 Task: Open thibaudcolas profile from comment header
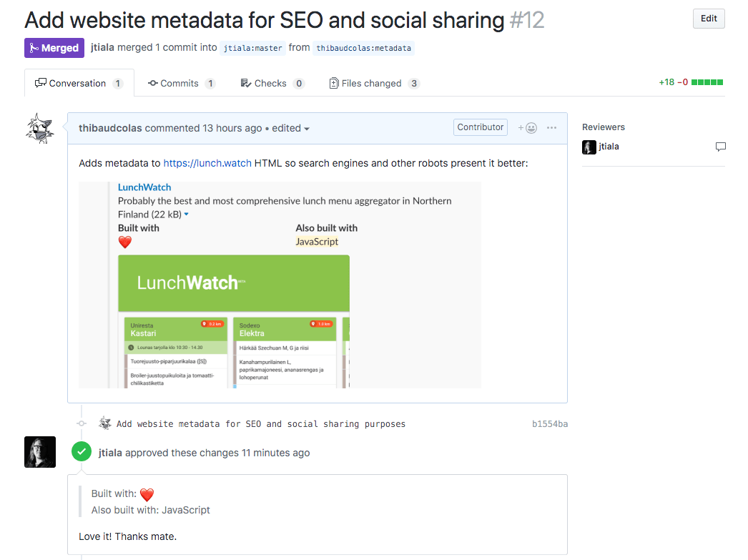110,128
